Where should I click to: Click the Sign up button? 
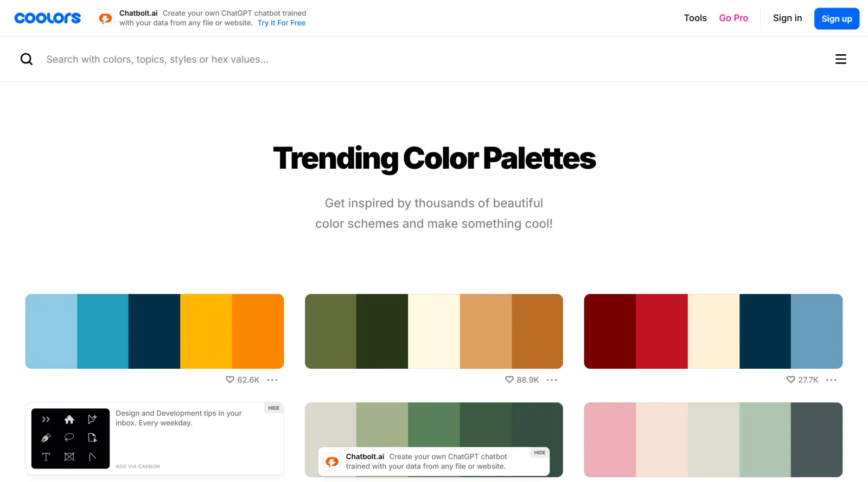point(837,18)
